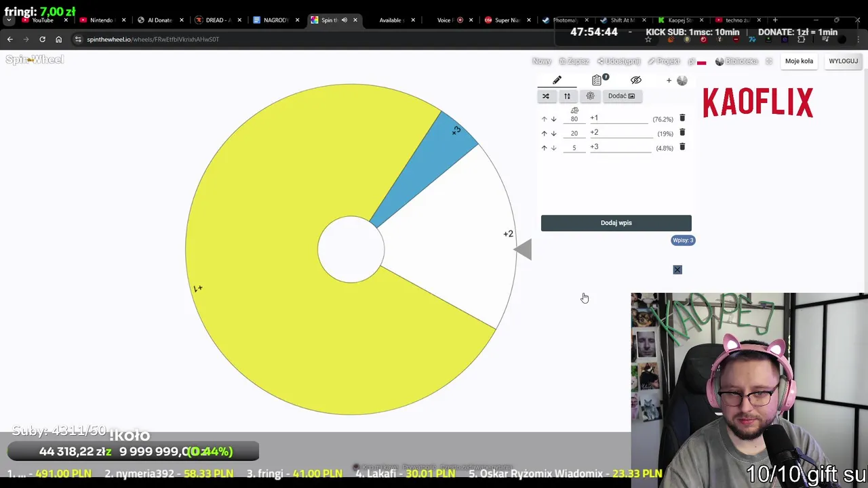
Task: Open Biblioteka wheel library
Action: point(737,61)
